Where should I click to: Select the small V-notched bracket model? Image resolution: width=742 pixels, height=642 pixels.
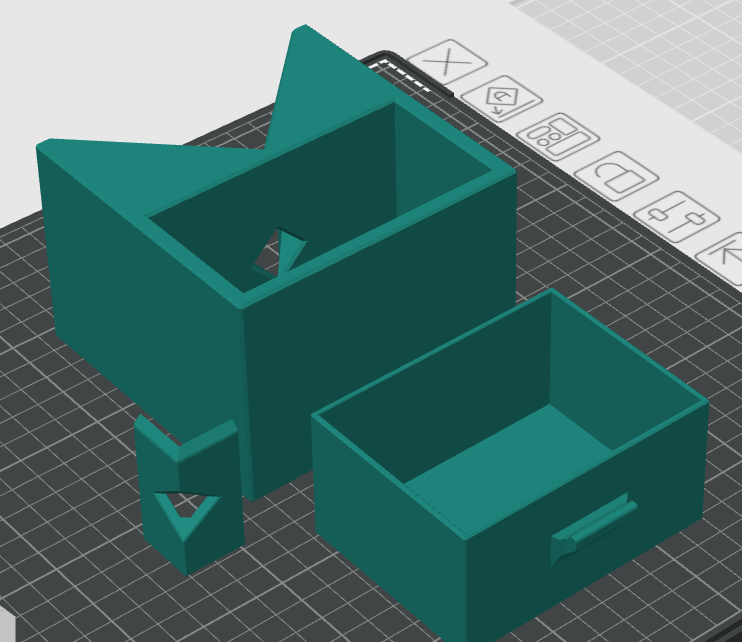[189, 497]
